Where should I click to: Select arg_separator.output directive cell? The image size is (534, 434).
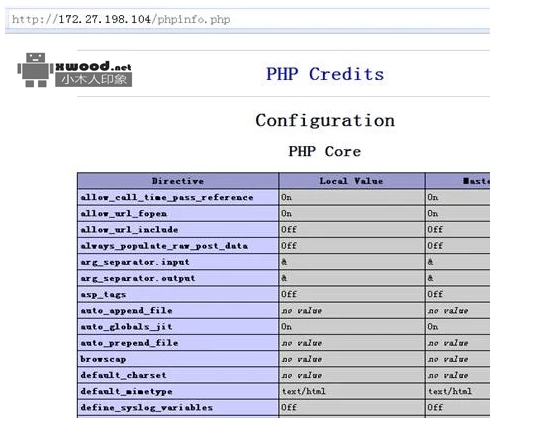(178, 278)
